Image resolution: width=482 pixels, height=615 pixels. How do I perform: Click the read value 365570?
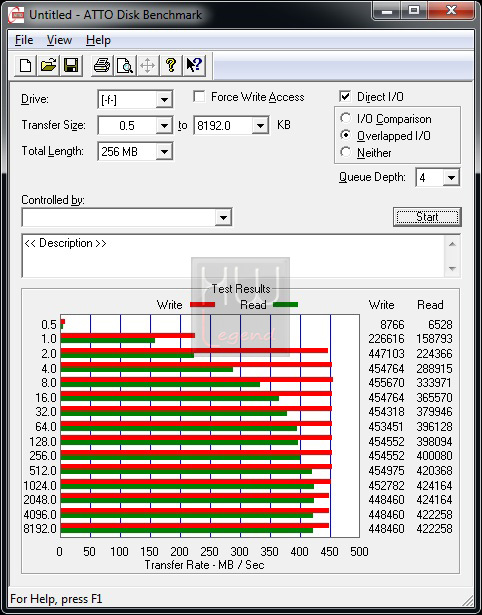pyautogui.click(x=435, y=398)
